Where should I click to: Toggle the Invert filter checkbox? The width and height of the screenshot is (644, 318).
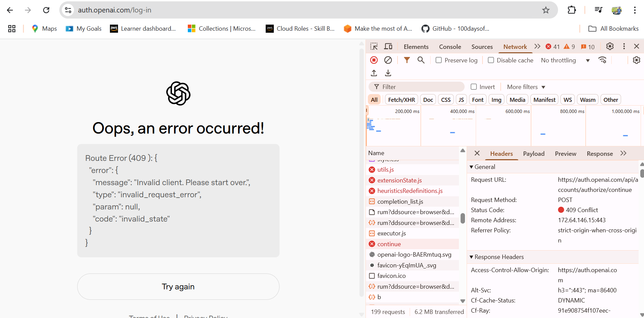473,87
